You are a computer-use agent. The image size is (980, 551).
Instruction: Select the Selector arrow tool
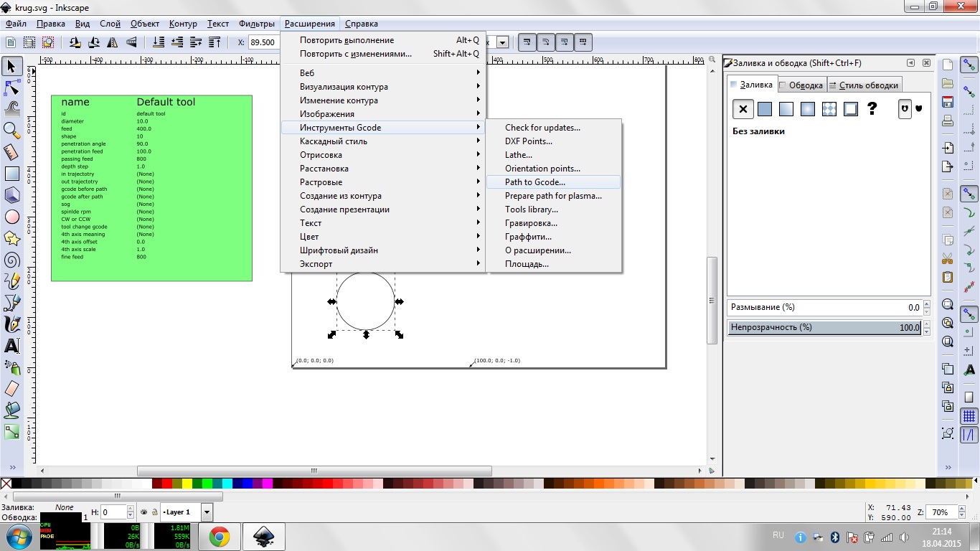point(11,67)
